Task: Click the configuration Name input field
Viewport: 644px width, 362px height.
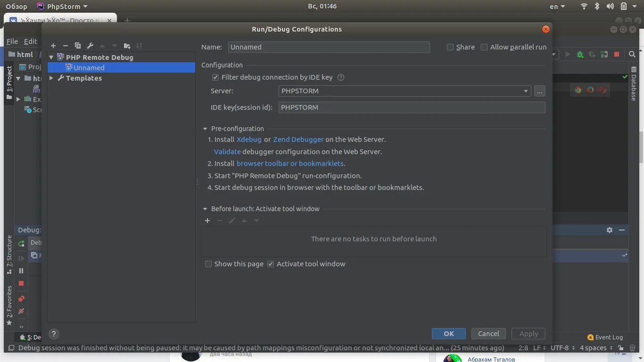Action: (329, 47)
